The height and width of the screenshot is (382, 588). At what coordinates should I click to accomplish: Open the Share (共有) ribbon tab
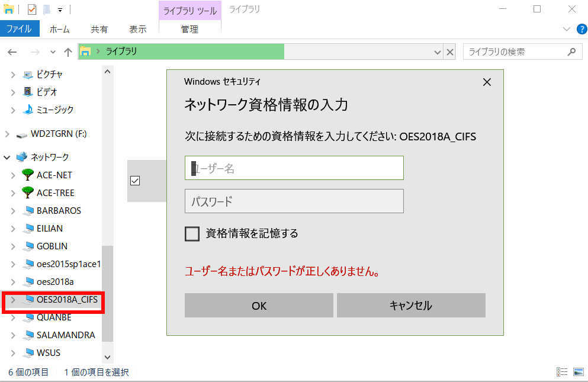point(99,29)
